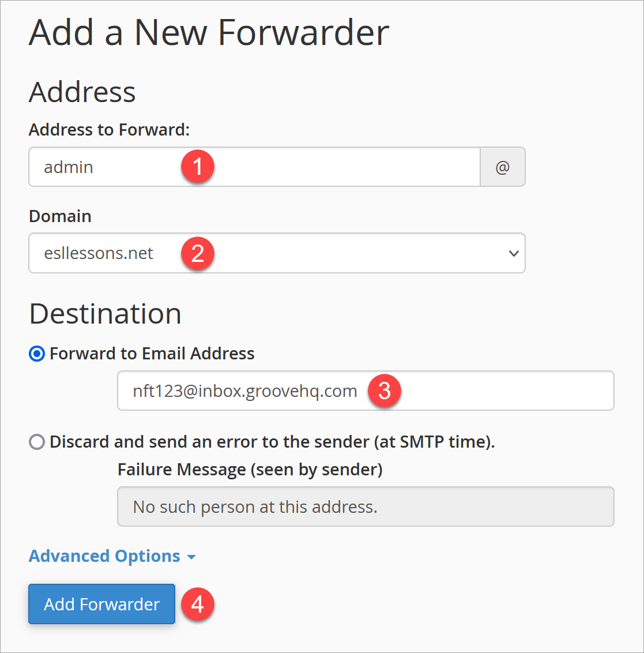
Task: Click the "Add a New Forwarder" page title
Action: click(209, 33)
